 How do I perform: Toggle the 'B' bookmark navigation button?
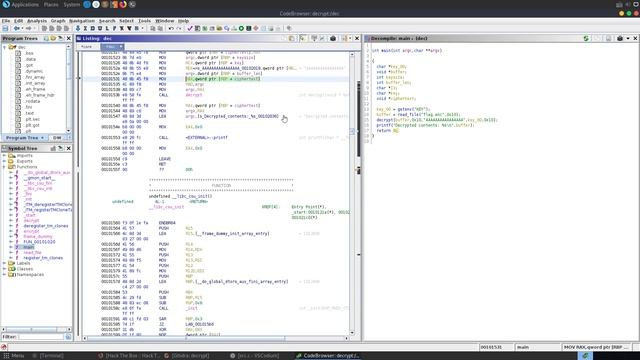click(x=136, y=28)
